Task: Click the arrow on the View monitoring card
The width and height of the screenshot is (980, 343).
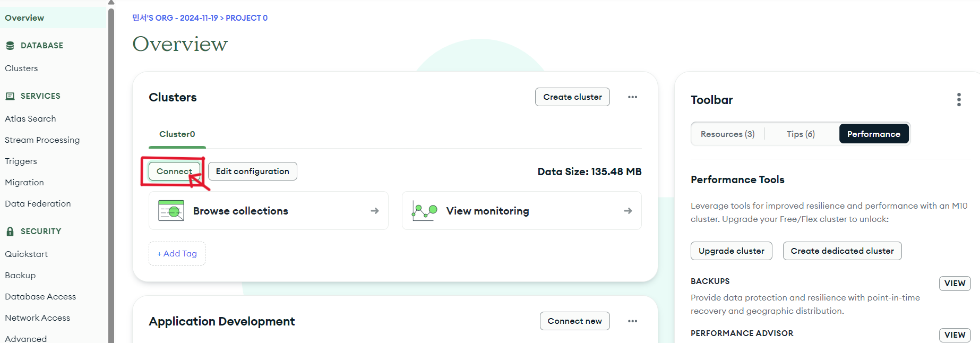Action: point(628,211)
